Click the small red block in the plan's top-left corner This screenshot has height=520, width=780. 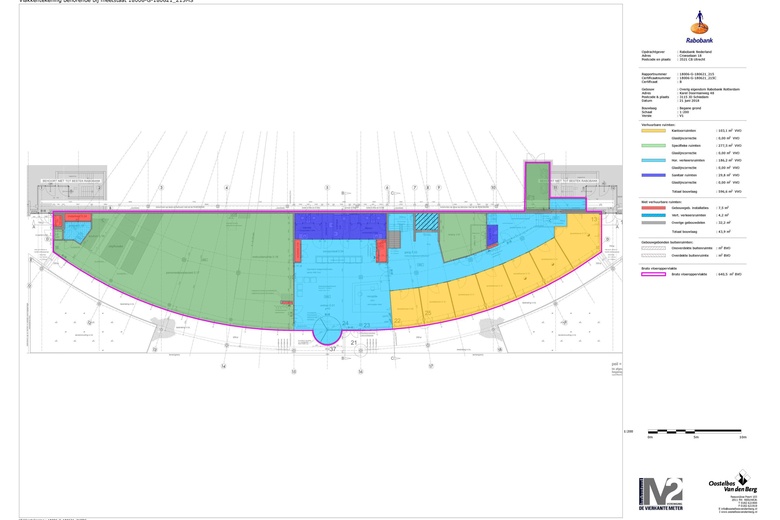point(58,221)
